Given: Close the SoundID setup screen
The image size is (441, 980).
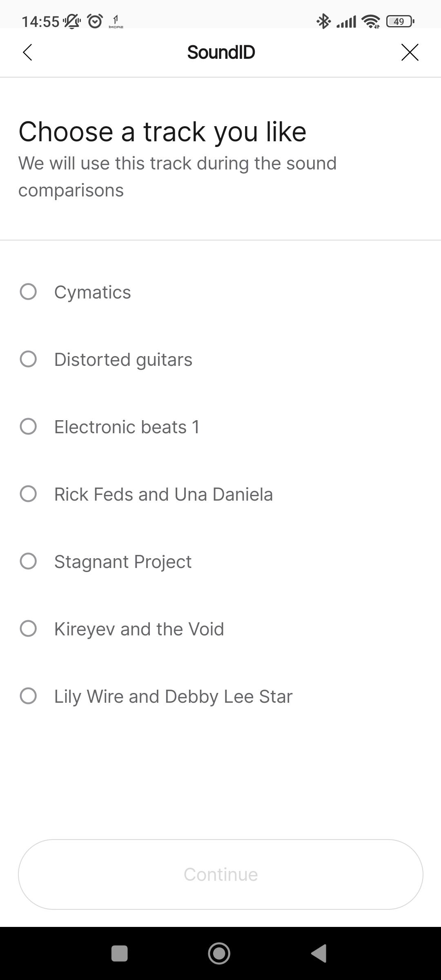Looking at the screenshot, I should pos(410,52).
